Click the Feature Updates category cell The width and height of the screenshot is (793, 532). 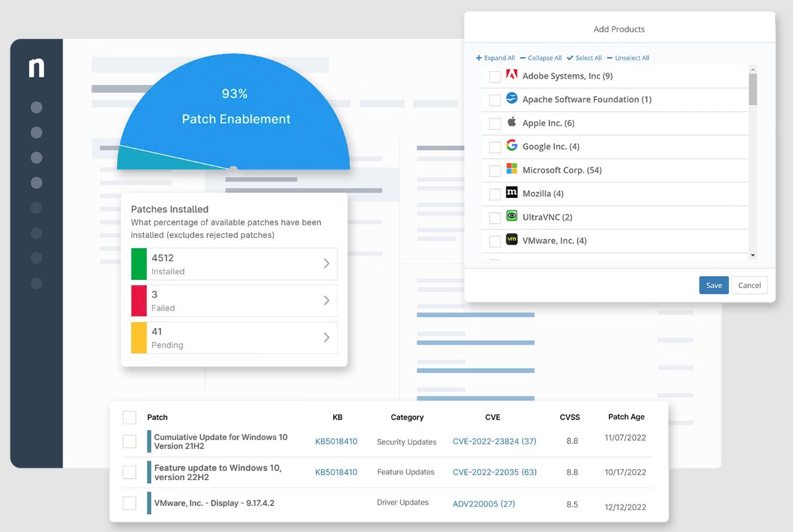pos(406,472)
